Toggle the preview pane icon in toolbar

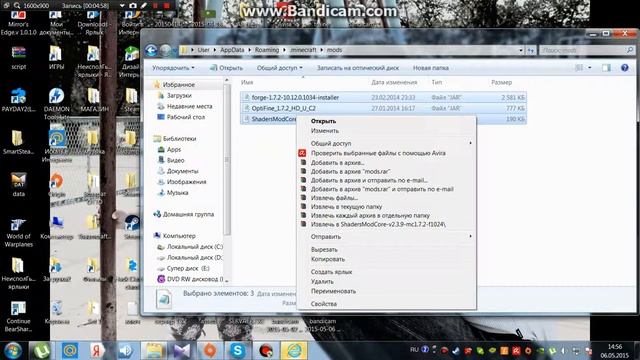point(606,68)
